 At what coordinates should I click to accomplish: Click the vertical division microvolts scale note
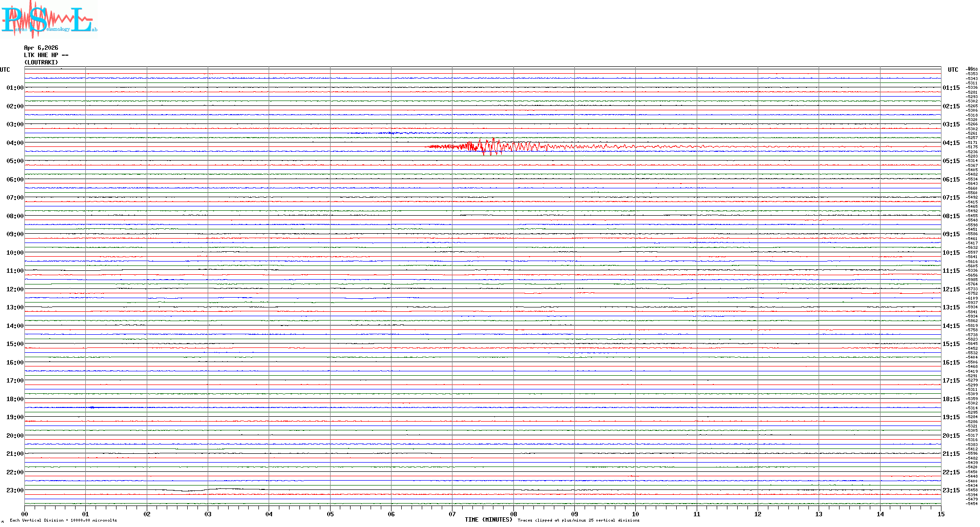pyautogui.click(x=63, y=520)
